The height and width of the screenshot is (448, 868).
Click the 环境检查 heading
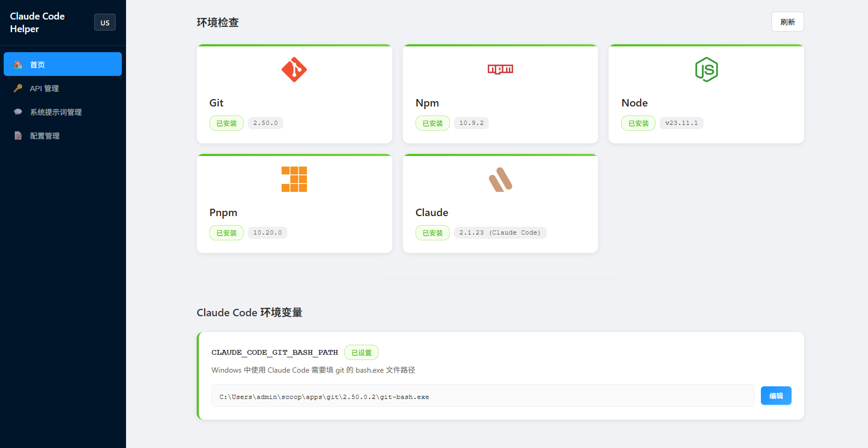pos(218,23)
